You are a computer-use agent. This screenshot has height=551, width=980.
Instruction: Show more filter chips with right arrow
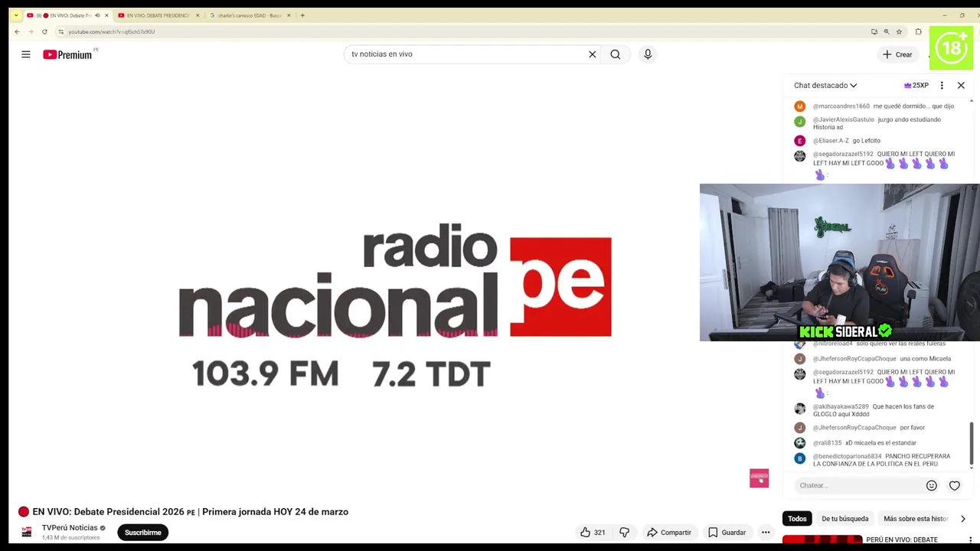point(963,519)
